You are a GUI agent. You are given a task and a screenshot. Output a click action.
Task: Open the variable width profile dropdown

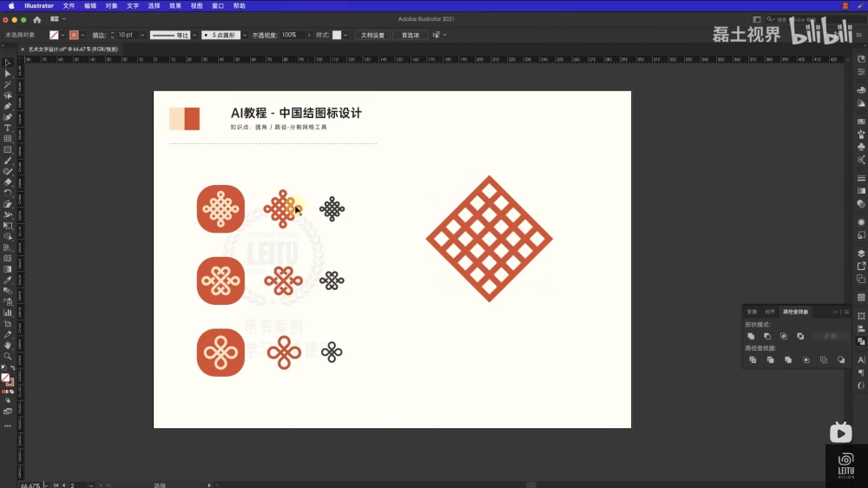pyautogui.click(x=194, y=35)
